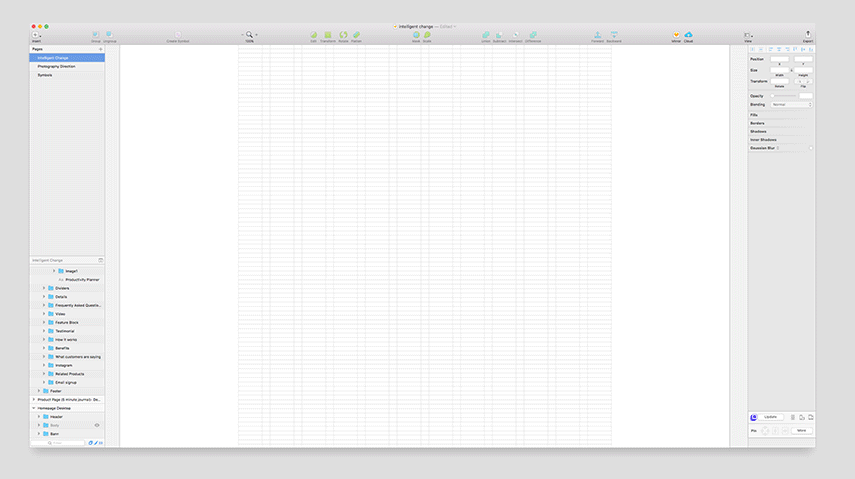Viewport: 855px width, 479px height.
Task: Click the Width size field
Action: point(779,70)
